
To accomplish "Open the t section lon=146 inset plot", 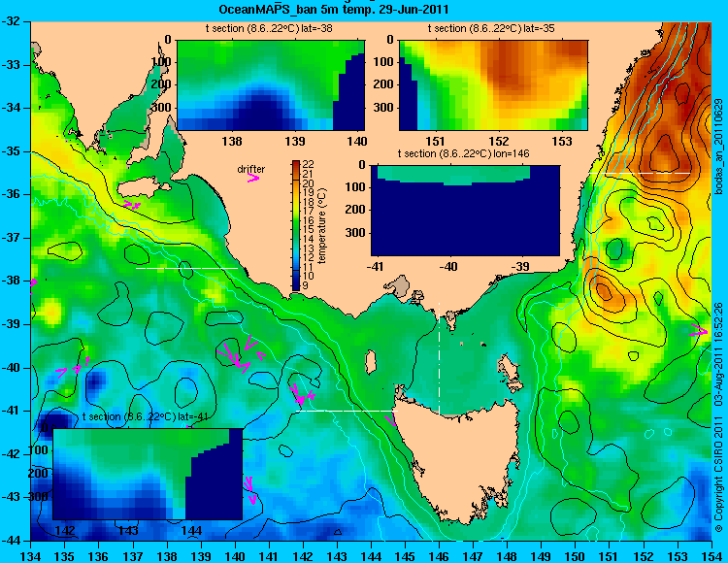I will (x=465, y=211).
